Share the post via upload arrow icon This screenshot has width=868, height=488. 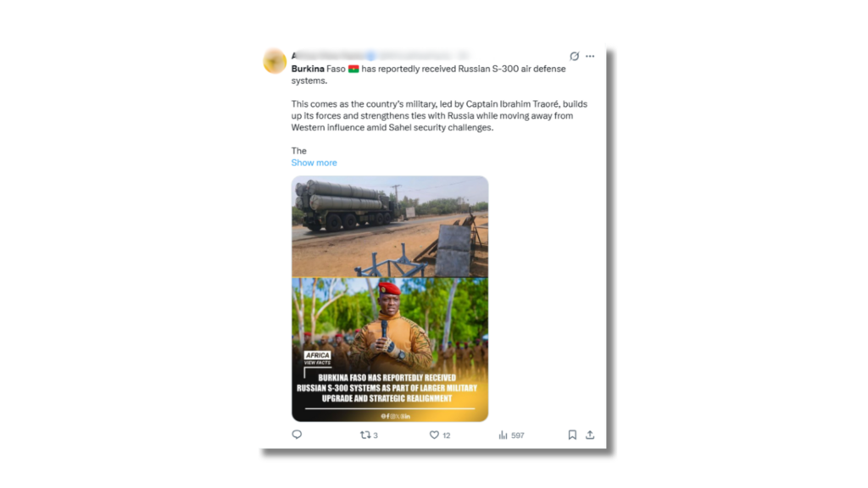590,435
